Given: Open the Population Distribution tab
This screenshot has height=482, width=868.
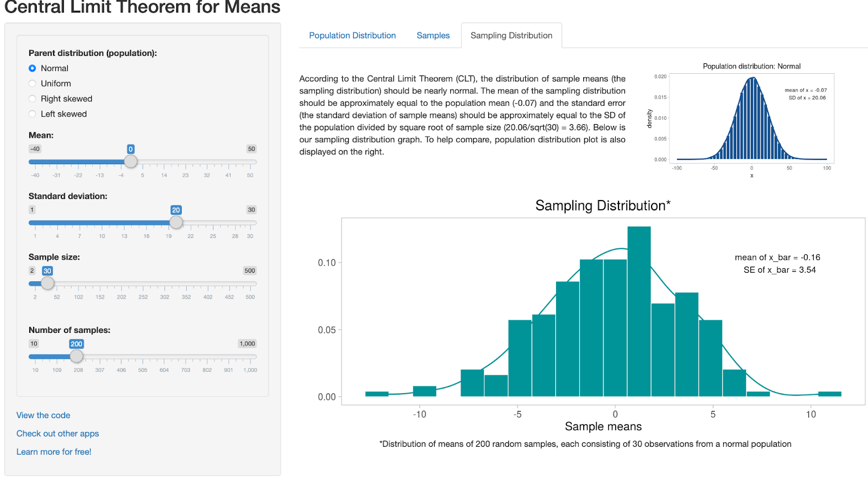Looking at the screenshot, I should [352, 36].
